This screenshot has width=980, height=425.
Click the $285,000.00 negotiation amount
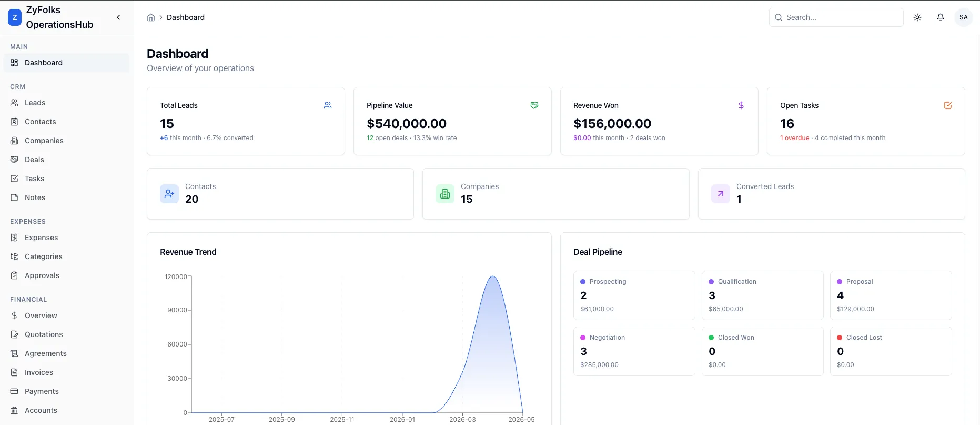point(599,365)
